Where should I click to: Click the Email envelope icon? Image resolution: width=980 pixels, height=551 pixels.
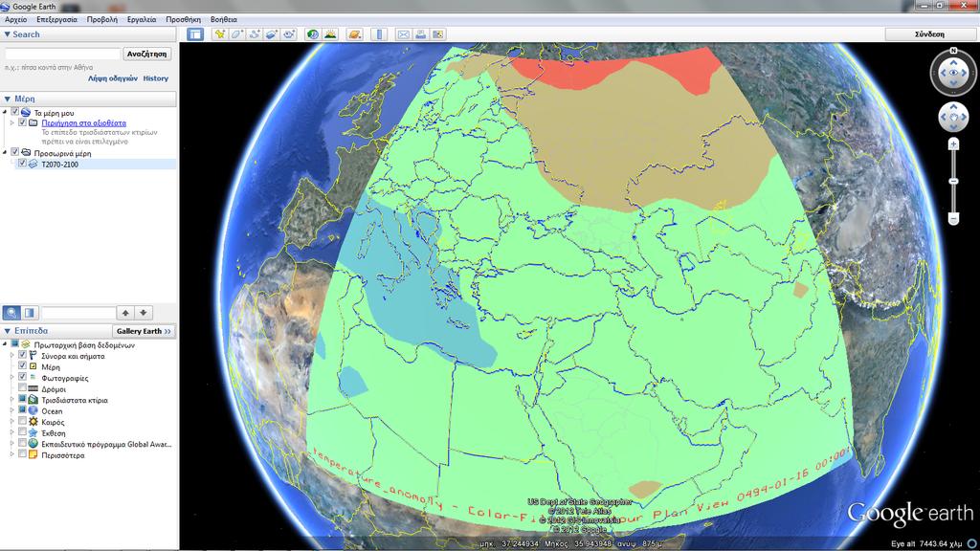[x=404, y=34]
